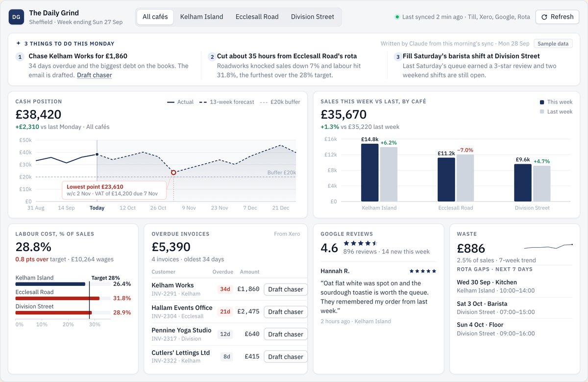588x382 pixels.
Task: Click Division Street this-week bar £9.6k
Action: pyautogui.click(x=523, y=183)
